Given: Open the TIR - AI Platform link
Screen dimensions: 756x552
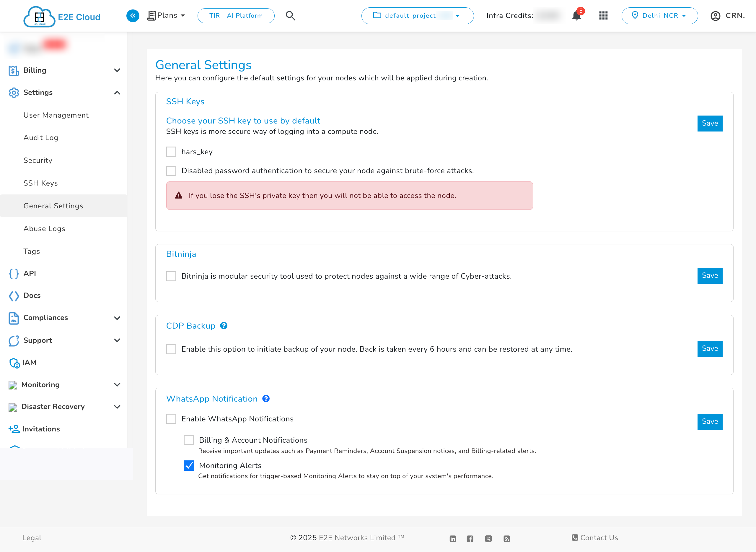Looking at the screenshot, I should click(236, 15).
